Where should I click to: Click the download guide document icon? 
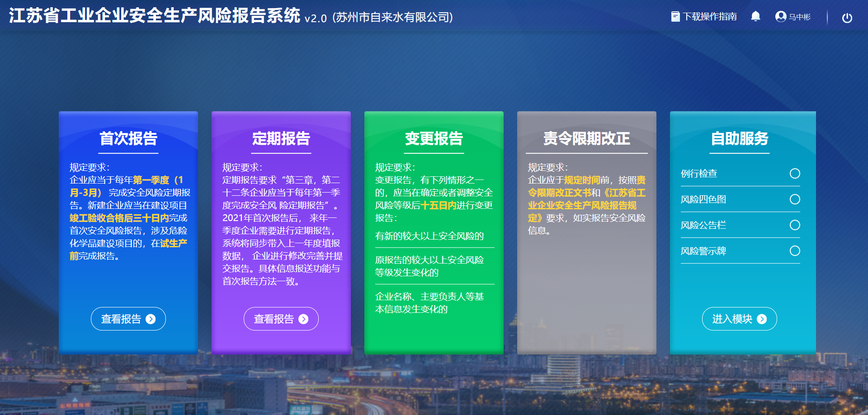click(675, 17)
